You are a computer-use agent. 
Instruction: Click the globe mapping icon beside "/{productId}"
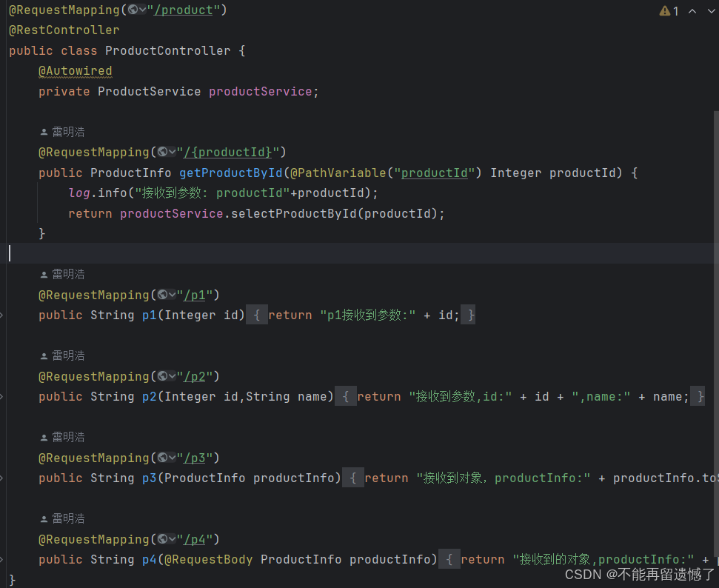pos(161,152)
